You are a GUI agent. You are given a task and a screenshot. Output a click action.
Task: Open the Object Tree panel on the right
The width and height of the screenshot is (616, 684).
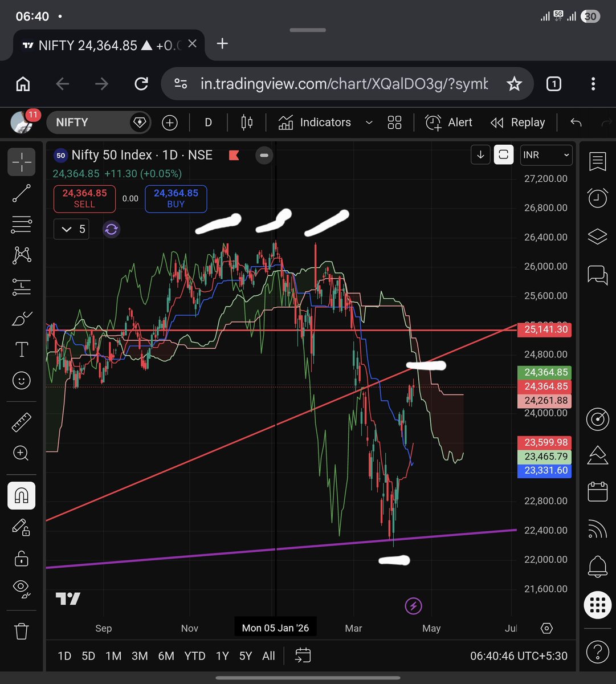[598, 237]
